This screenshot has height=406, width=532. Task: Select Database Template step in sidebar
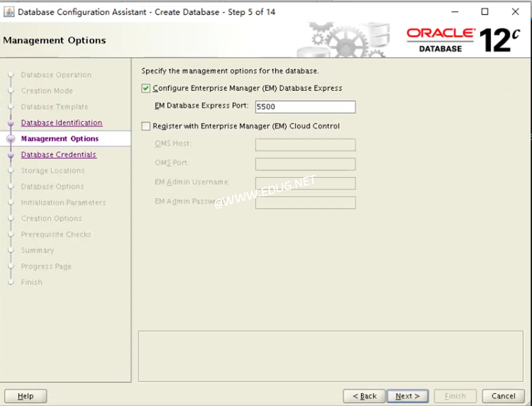54,107
